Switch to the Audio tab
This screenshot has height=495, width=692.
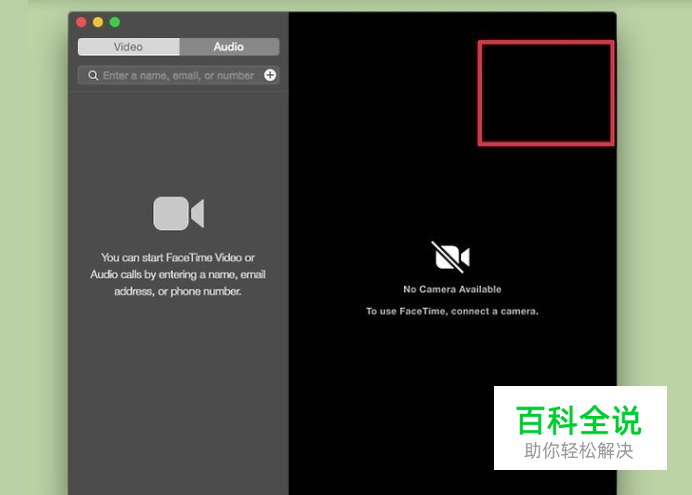tap(229, 47)
